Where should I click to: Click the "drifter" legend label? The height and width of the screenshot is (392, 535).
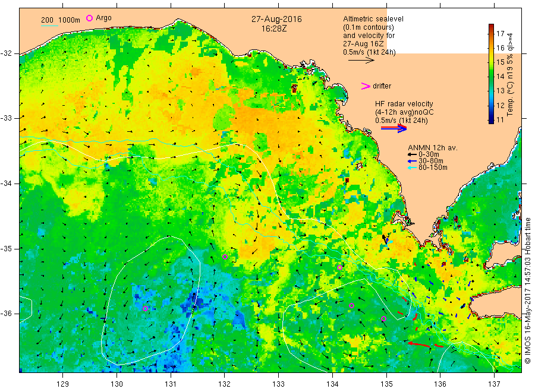pos(382,86)
